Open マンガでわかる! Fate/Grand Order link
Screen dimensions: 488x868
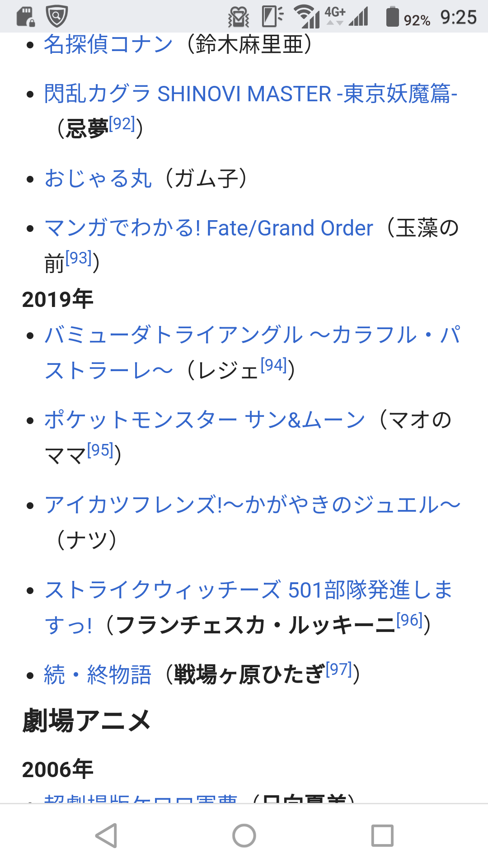(x=209, y=228)
